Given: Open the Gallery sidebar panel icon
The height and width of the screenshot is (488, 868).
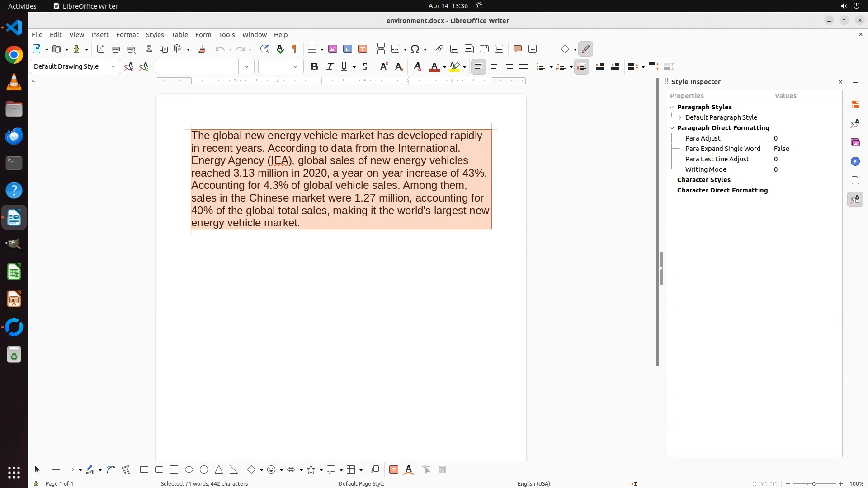Looking at the screenshot, I should click(855, 143).
